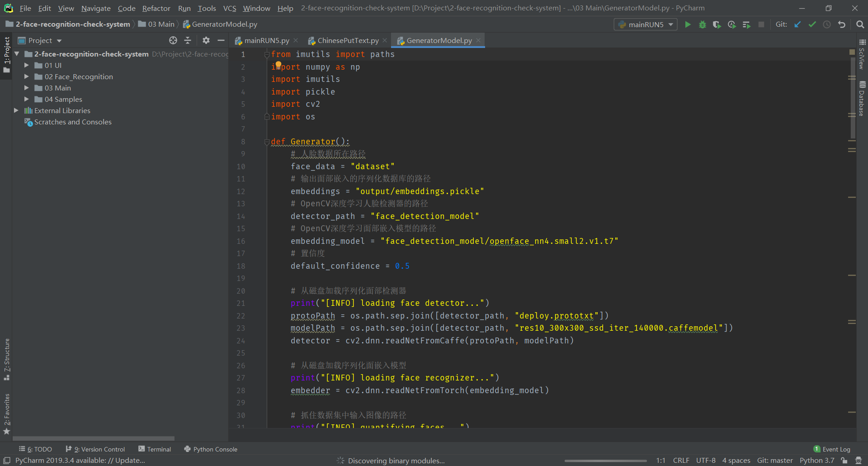
Task: Open the Favorites tool window
Action: [6, 414]
